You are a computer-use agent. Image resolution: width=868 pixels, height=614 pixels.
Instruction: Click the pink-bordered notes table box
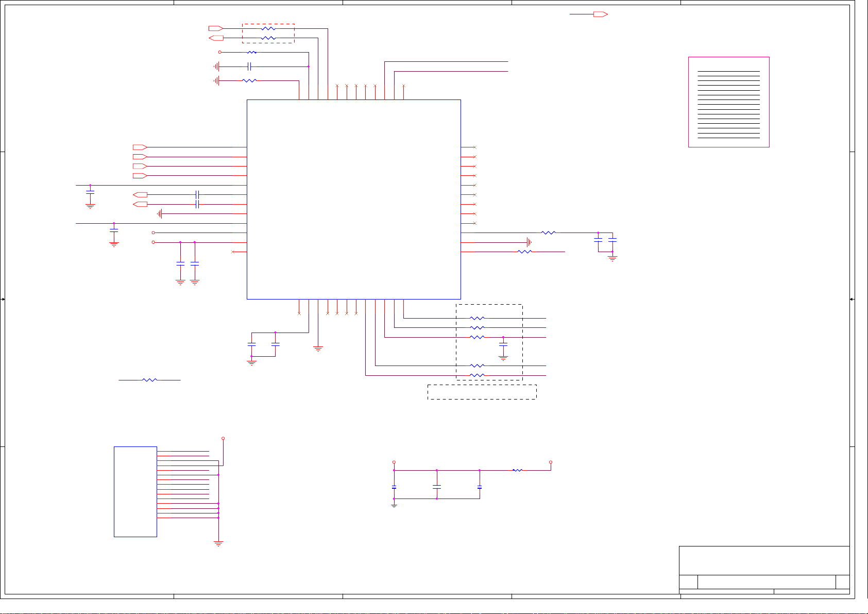tap(728, 102)
